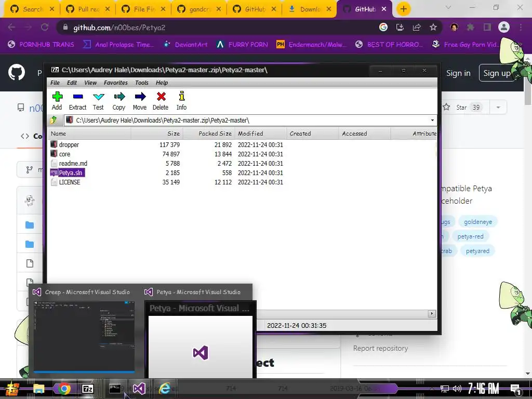The height and width of the screenshot is (399, 532).
Task: Sort by the Name column header
Action: [x=89, y=134]
